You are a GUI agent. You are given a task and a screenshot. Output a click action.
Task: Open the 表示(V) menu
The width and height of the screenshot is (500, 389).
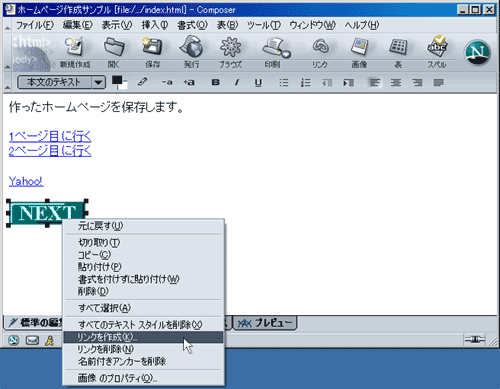click(117, 25)
